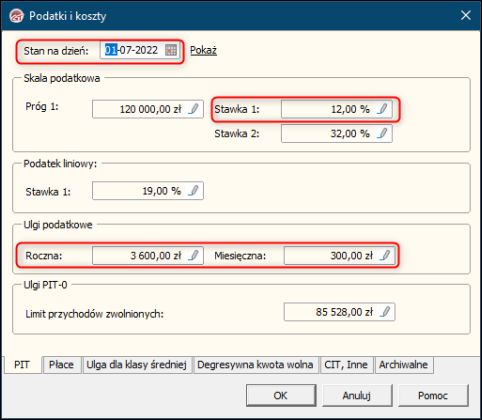Image resolution: width=482 pixels, height=420 pixels.
Task: Close the Podatki i koszty dialog
Action: coord(466,15)
